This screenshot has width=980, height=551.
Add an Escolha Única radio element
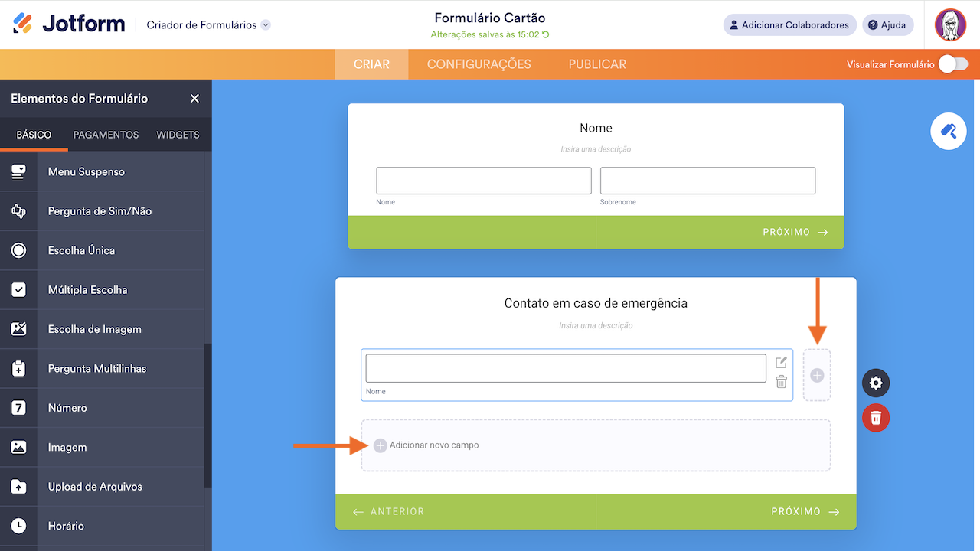click(x=81, y=251)
